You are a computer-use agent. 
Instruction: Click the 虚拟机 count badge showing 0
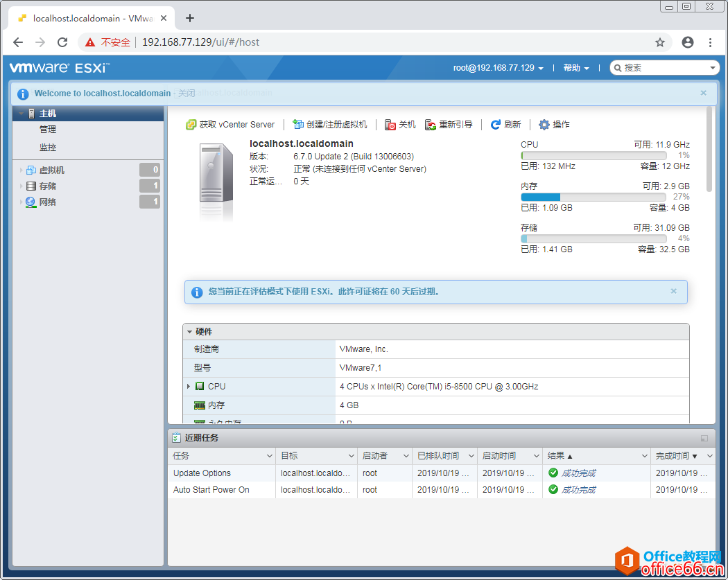[x=150, y=170]
